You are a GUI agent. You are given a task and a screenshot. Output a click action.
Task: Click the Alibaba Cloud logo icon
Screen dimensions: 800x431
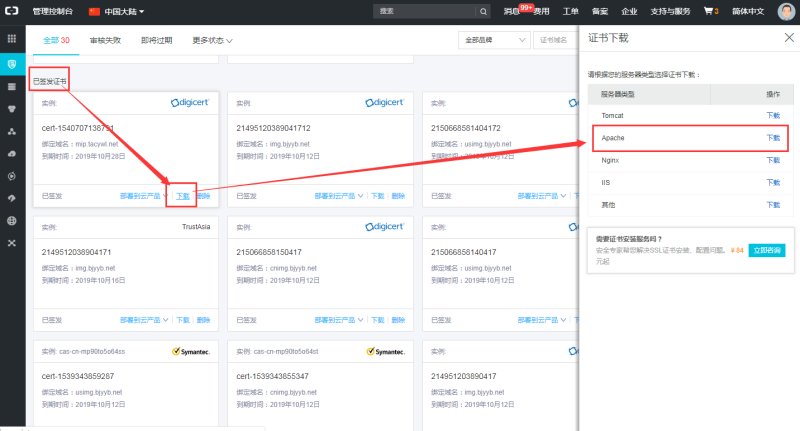click(13, 12)
